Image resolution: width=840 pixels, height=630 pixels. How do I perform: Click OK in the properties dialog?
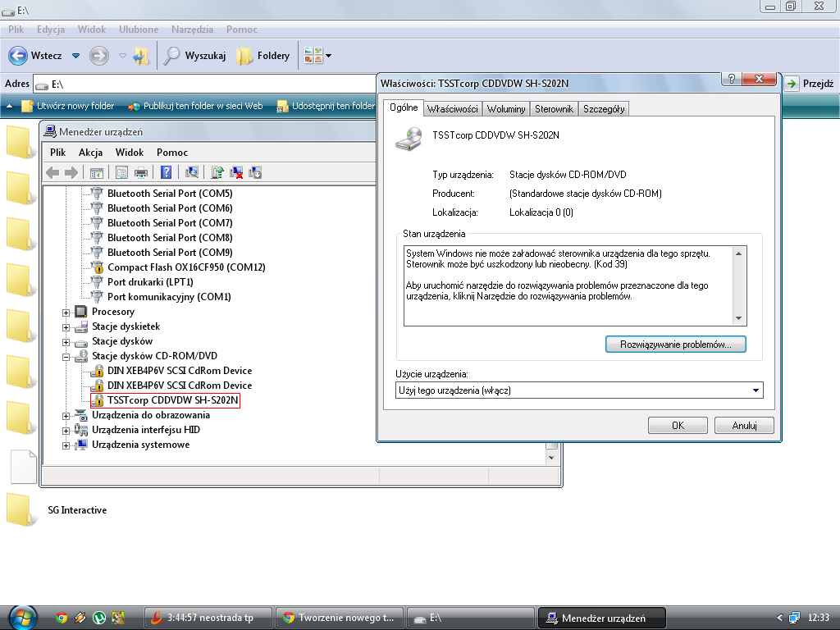click(x=678, y=426)
